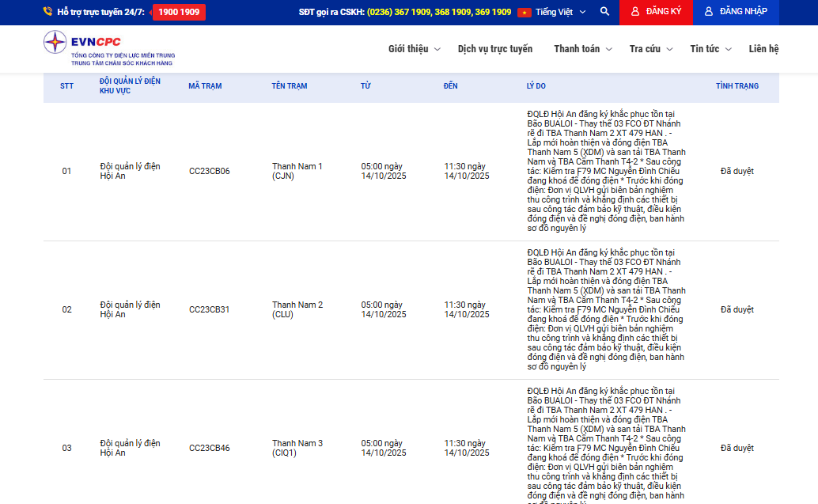818x504 pixels.
Task: Click the user icon in ĐĂNG KÝ
Action: pos(634,12)
